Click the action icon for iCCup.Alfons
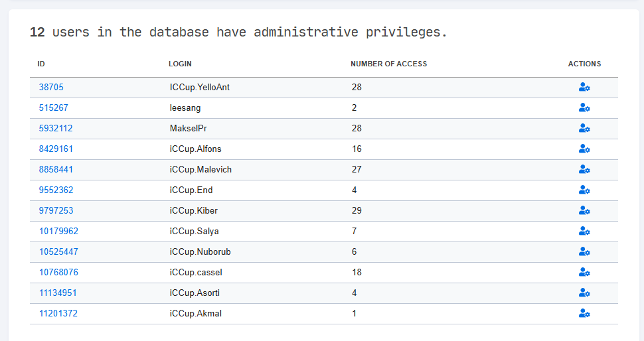The image size is (644, 341). 584,149
